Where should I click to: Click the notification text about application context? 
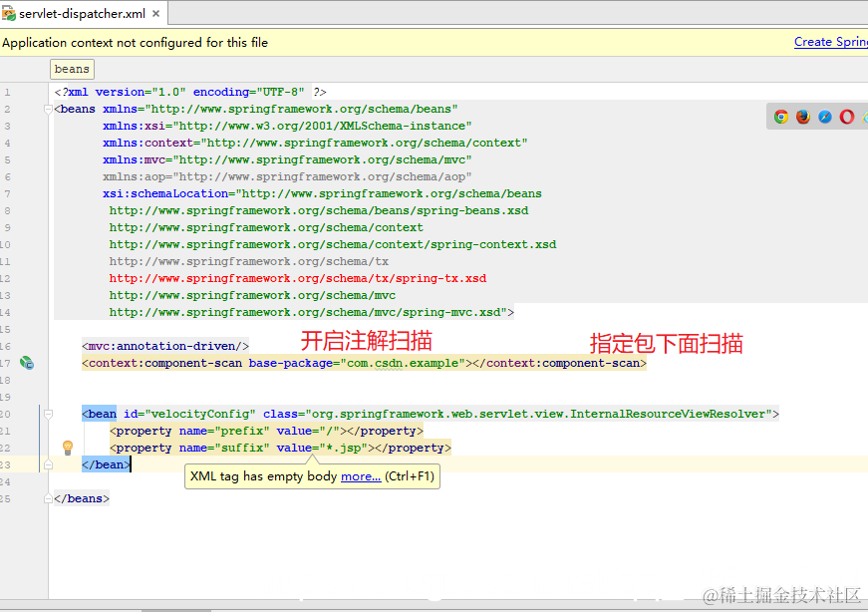click(136, 43)
